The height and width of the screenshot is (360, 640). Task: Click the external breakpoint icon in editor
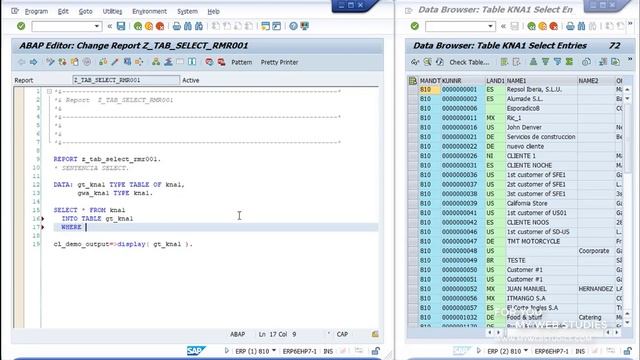(x=221, y=62)
